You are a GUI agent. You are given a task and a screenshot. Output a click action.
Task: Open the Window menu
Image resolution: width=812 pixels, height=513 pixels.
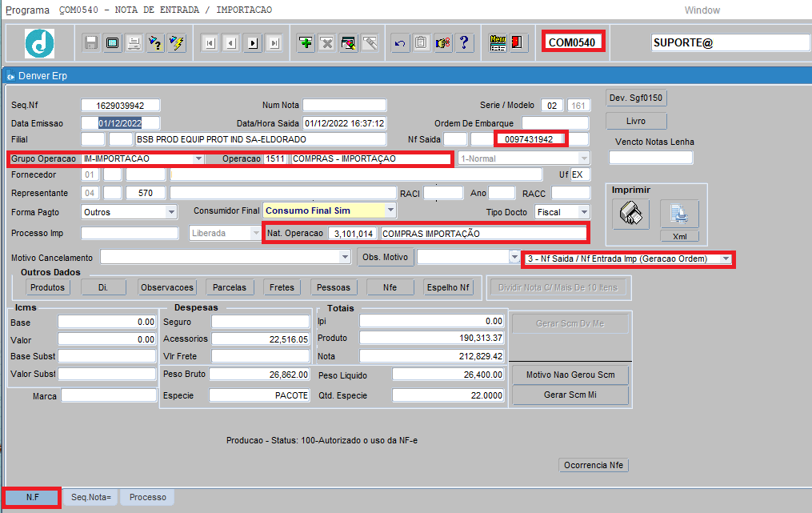[x=702, y=10]
